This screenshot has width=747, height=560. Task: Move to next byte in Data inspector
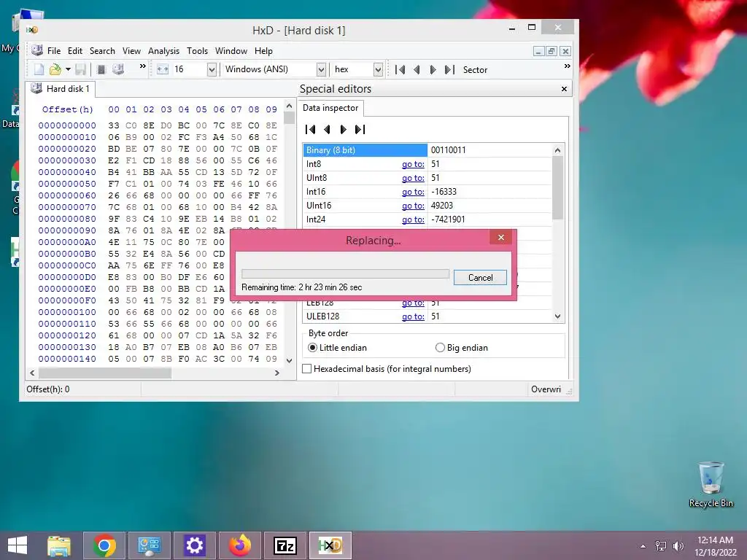pos(343,130)
